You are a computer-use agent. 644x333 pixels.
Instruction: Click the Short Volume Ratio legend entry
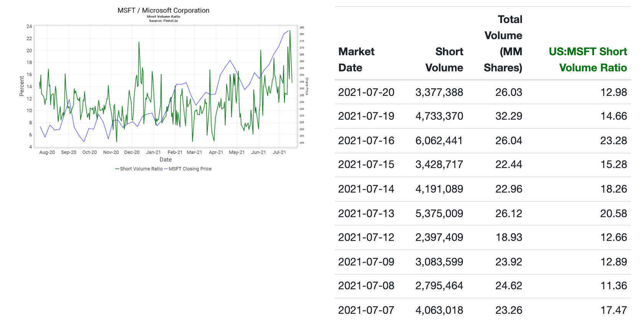(139, 169)
